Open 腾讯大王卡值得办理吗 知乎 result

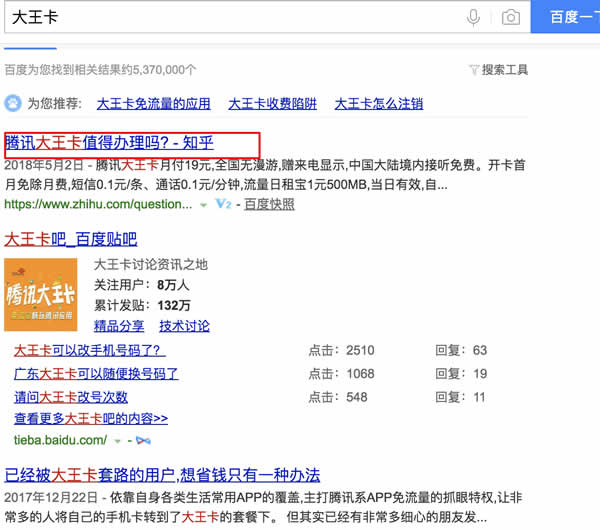coord(109,142)
